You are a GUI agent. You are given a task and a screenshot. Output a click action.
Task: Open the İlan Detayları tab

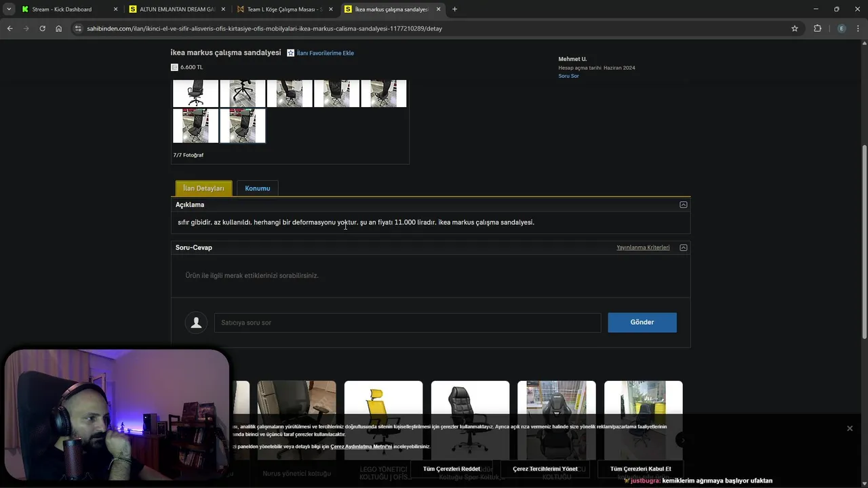(203, 188)
